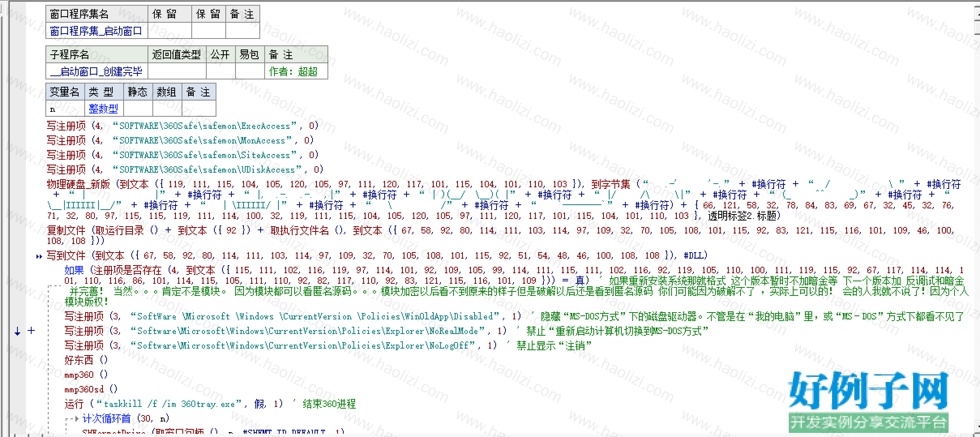This screenshot has height=437, width=980.
Task: Select the __启动窗口_创建完毕 subroutine name
Action: click(x=96, y=71)
